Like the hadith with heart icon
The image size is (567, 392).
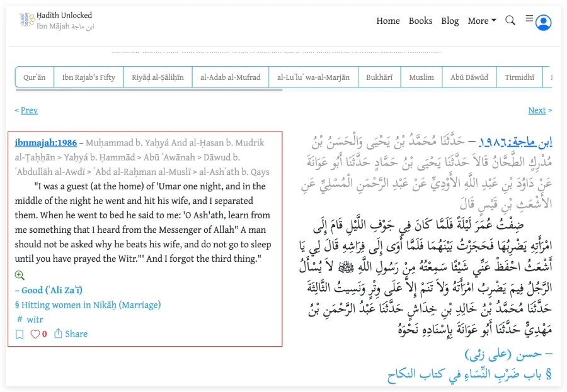coord(35,334)
